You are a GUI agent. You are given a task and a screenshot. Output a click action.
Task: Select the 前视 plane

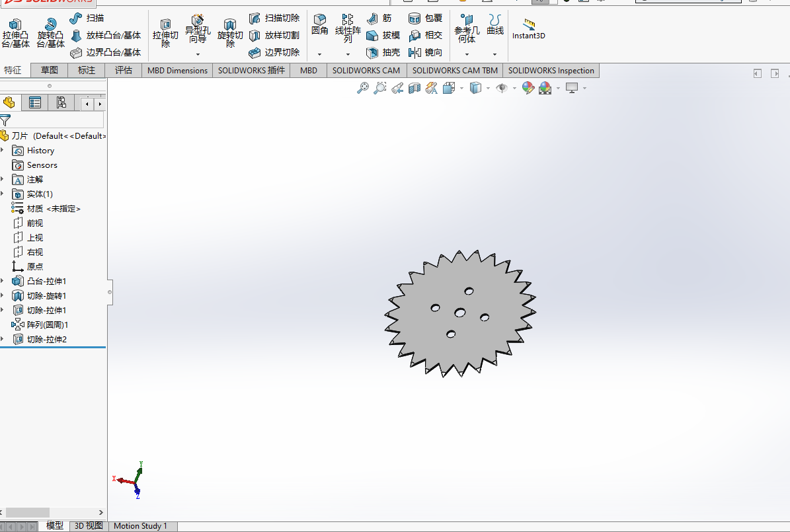[28, 223]
